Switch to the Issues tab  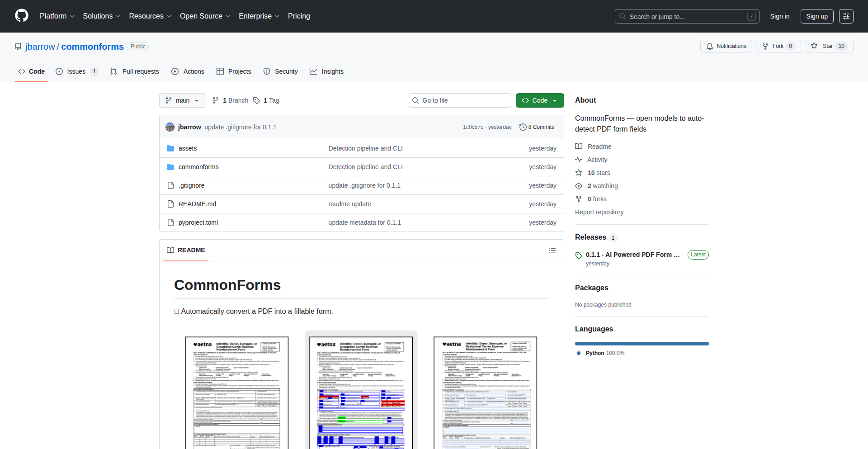pos(76,71)
